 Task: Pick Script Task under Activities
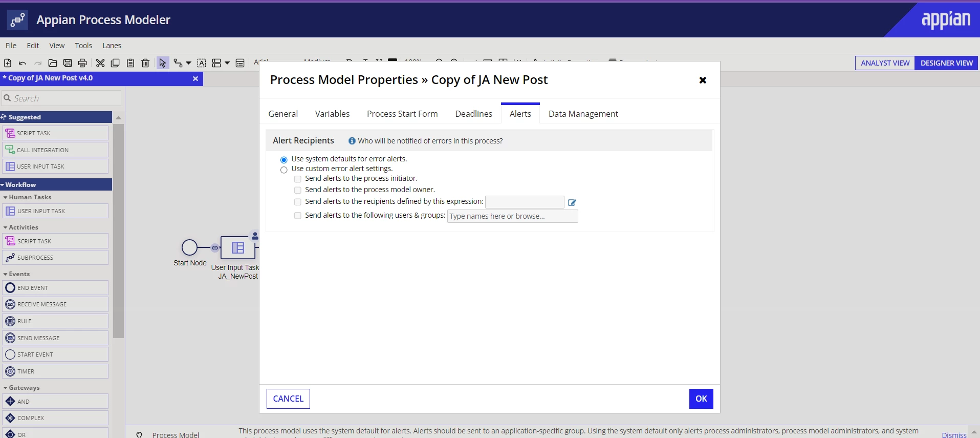click(x=55, y=241)
